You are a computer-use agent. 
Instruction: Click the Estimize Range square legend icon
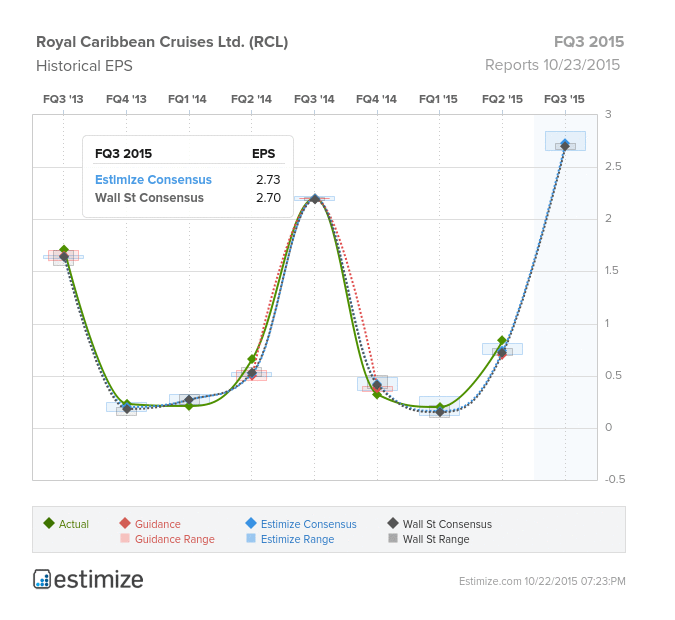251,539
